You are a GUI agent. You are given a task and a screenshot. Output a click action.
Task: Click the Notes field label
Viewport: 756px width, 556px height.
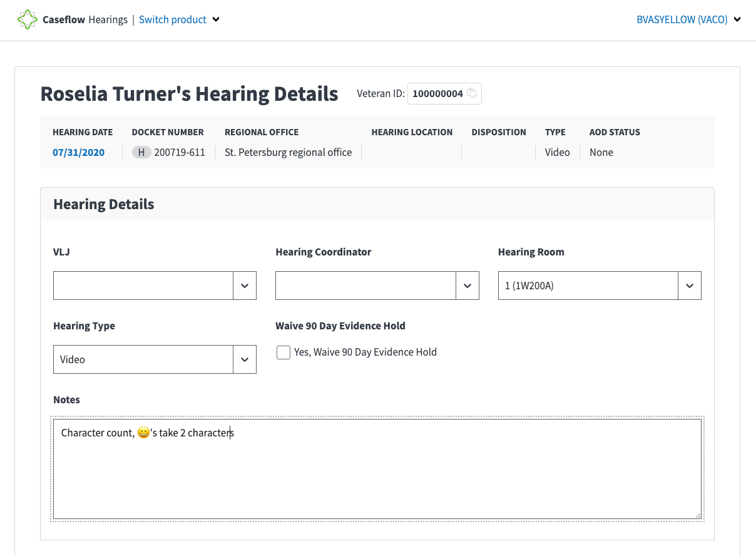click(67, 399)
